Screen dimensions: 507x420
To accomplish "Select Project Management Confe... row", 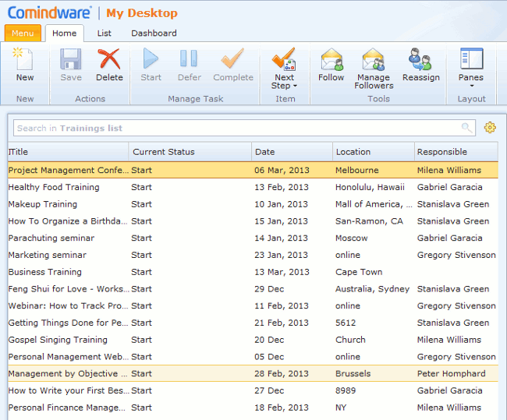I will 253,170.
